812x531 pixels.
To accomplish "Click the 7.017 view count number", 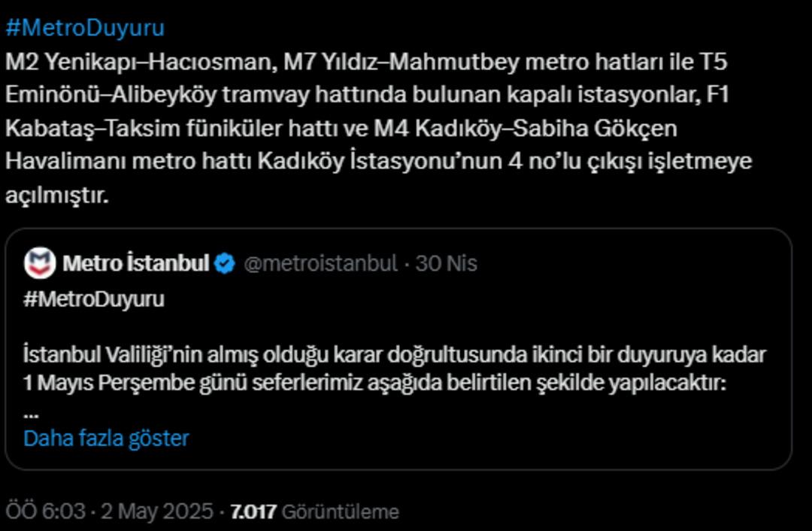I will pos(253,512).
